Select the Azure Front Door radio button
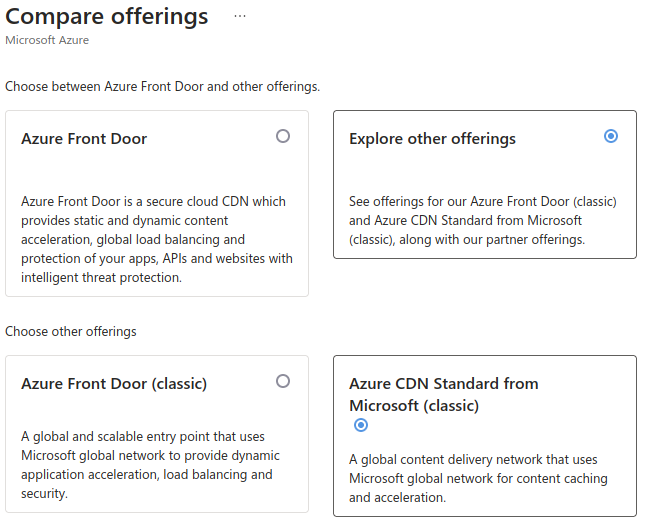 283,136
